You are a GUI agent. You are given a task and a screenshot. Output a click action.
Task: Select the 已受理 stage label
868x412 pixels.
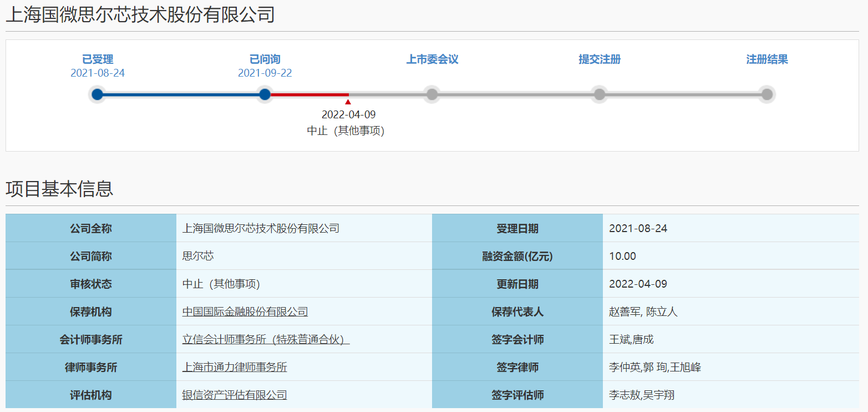click(98, 59)
